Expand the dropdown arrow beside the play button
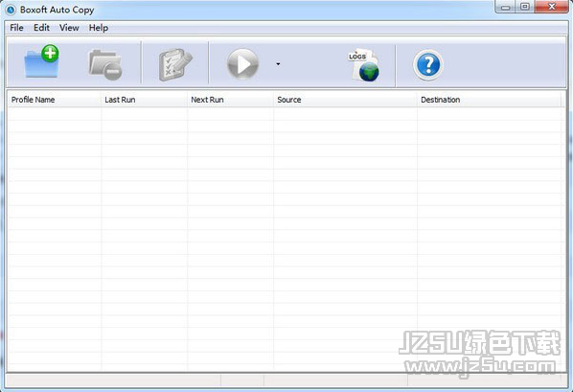This screenshot has width=573, height=392. click(278, 64)
